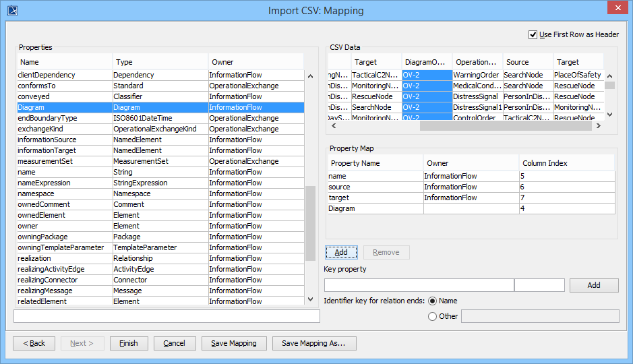
Task: Select the Name radio button
Action: (433, 301)
